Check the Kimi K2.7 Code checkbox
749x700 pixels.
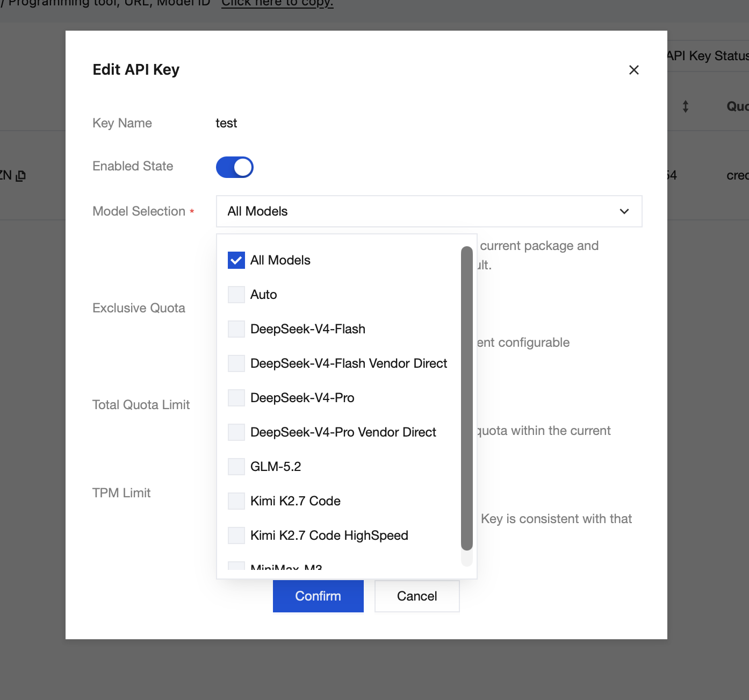click(236, 501)
